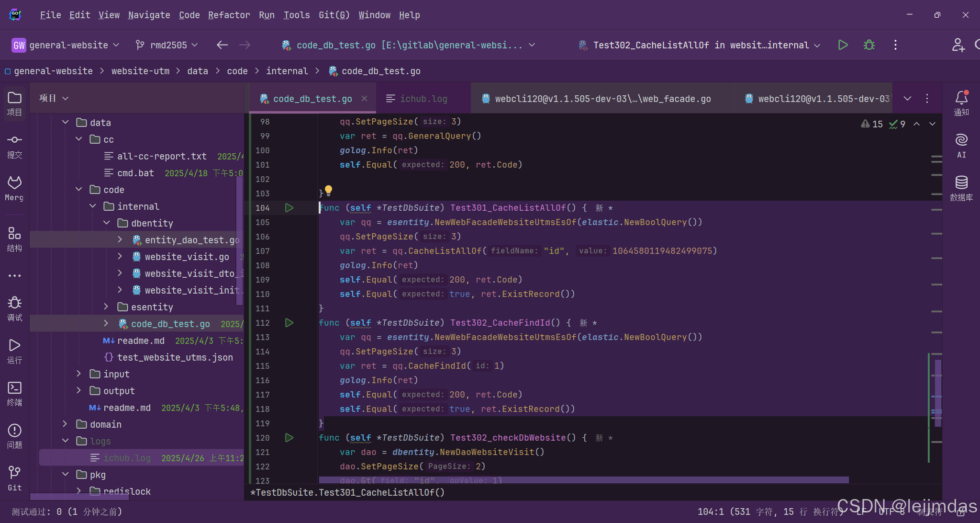
Task: Open the Git(G) menu
Action: [334, 15]
